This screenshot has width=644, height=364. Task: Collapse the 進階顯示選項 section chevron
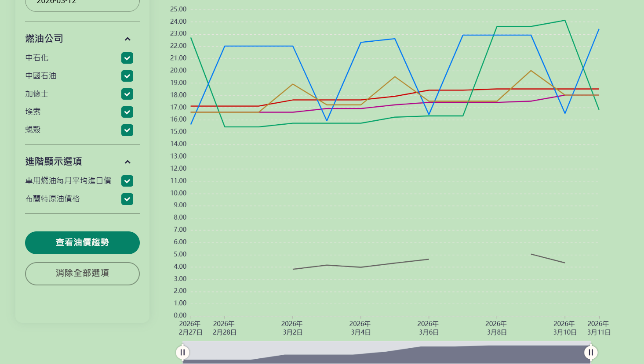pos(127,162)
